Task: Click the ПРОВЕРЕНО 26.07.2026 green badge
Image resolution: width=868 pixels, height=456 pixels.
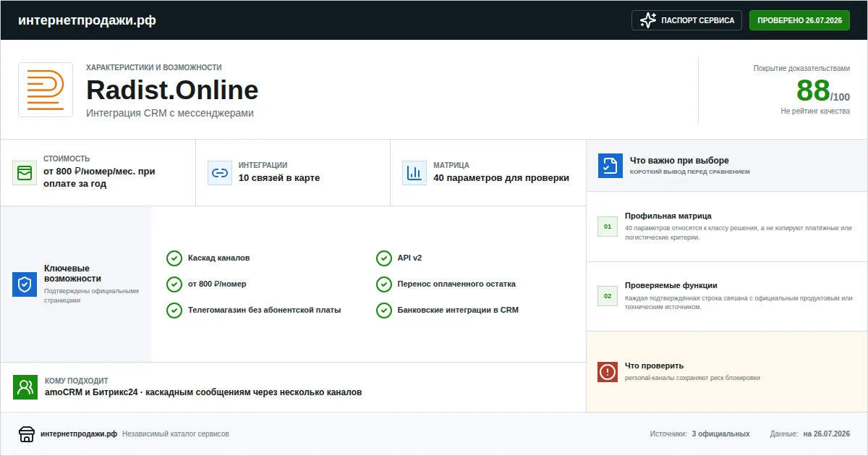Action: [x=799, y=20]
